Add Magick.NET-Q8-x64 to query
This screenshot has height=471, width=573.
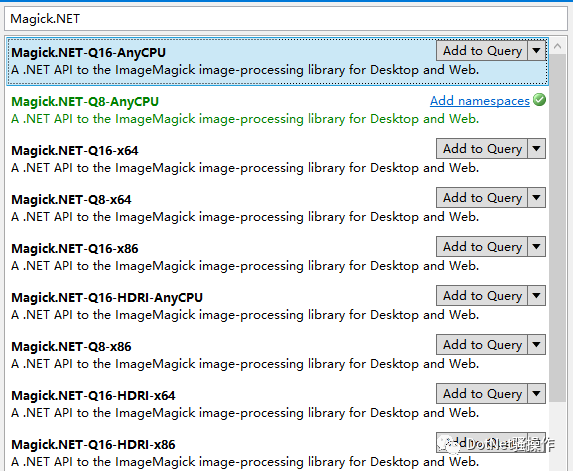(482, 198)
